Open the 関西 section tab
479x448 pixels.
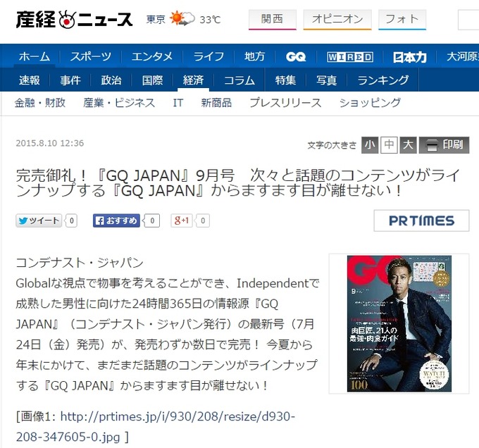tap(272, 19)
